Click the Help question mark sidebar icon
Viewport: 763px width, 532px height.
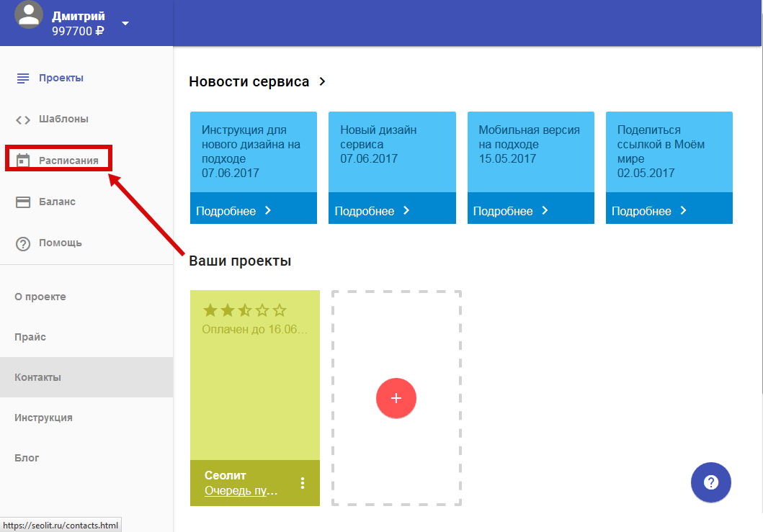point(23,243)
